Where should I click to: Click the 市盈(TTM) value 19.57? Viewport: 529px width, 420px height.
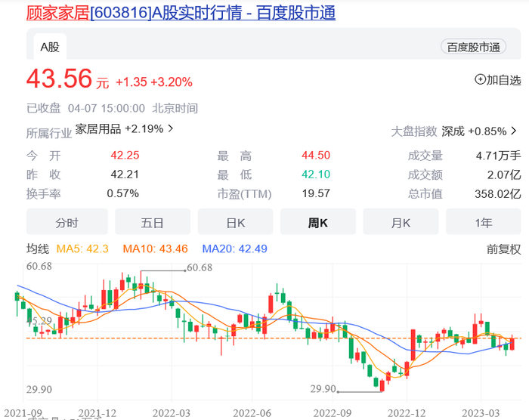[x=316, y=193]
